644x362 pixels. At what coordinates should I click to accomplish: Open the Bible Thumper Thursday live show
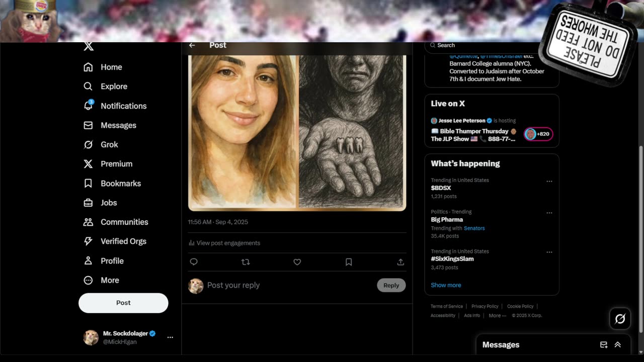point(473,135)
